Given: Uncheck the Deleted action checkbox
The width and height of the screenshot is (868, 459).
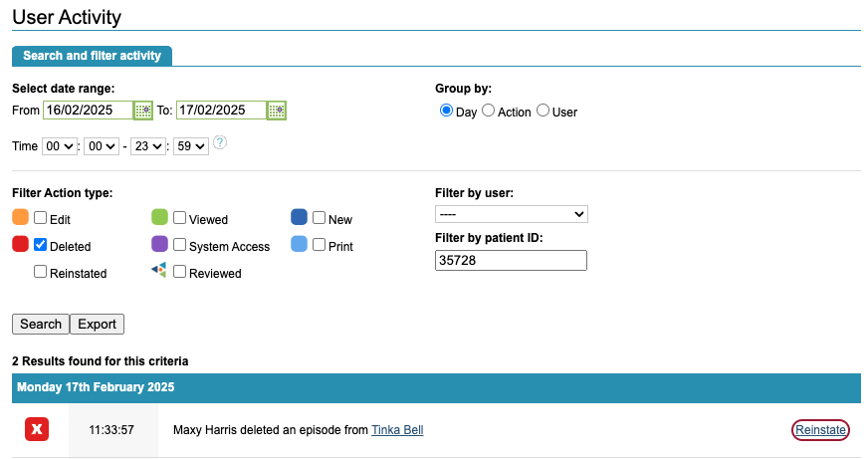Looking at the screenshot, I should (41, 245).
